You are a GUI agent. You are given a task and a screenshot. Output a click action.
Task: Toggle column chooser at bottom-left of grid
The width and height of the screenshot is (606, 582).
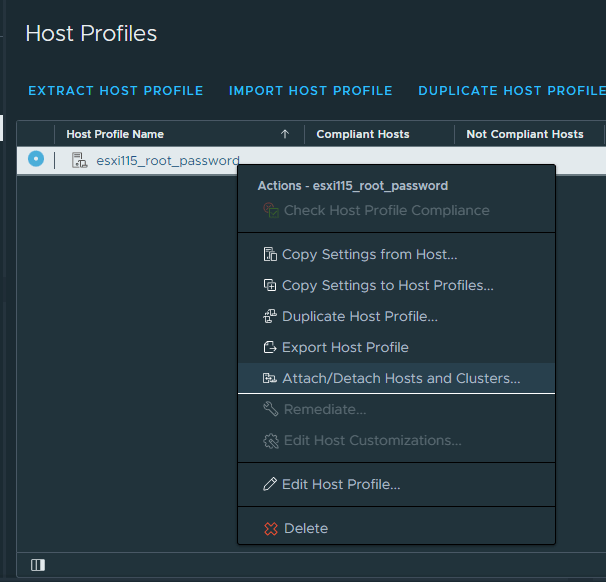click(38, 565)
